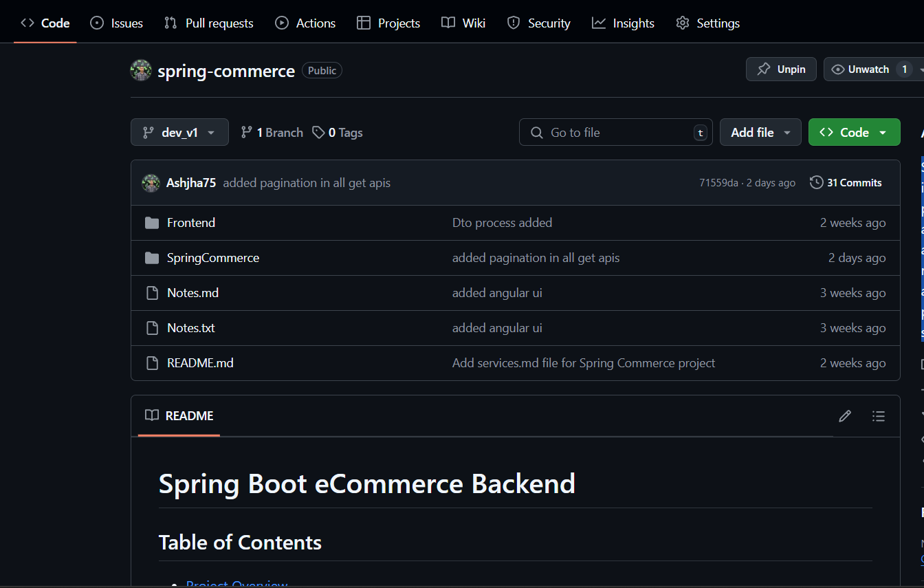Click the '2 weeks ago' timestamp for Frontend
The width and height of the screenshot is (924, 588).
[x=852, y=223]
